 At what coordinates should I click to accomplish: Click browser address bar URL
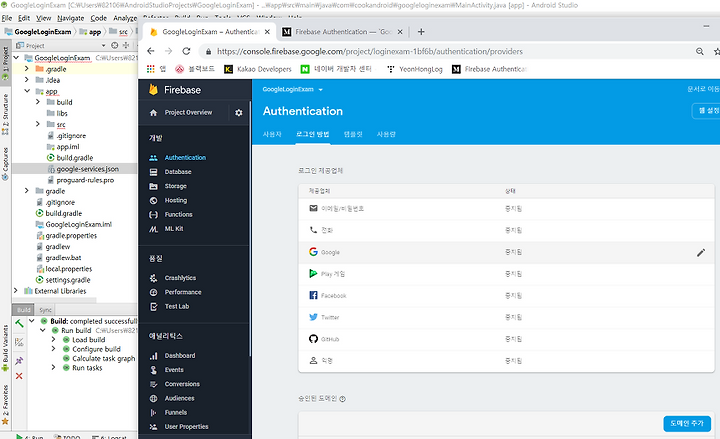370,51
